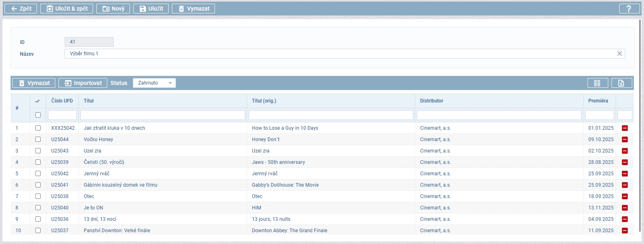The image size is (644, 244).
Task: Clear the Název field with X icon
Action: pos(620,54)
